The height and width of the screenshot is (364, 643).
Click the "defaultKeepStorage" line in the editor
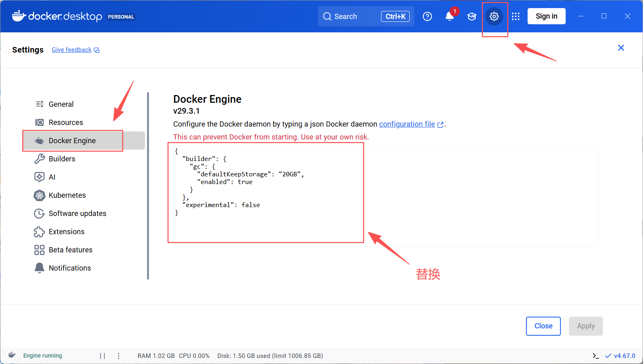pos(251,174)
